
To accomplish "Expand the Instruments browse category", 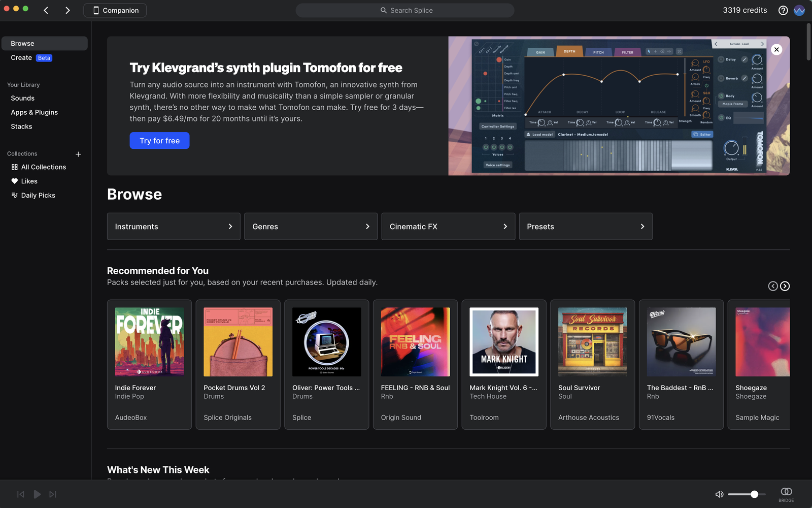I will coord(174,227).
